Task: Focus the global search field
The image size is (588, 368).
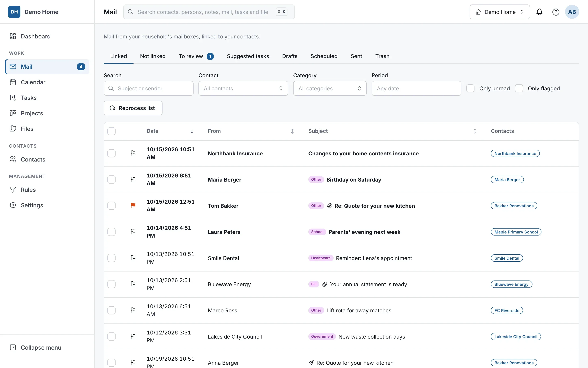Action: (x=209, y=12)
